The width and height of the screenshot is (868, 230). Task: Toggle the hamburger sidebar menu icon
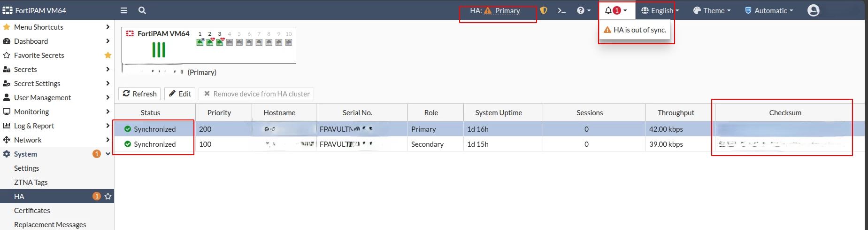124,10
